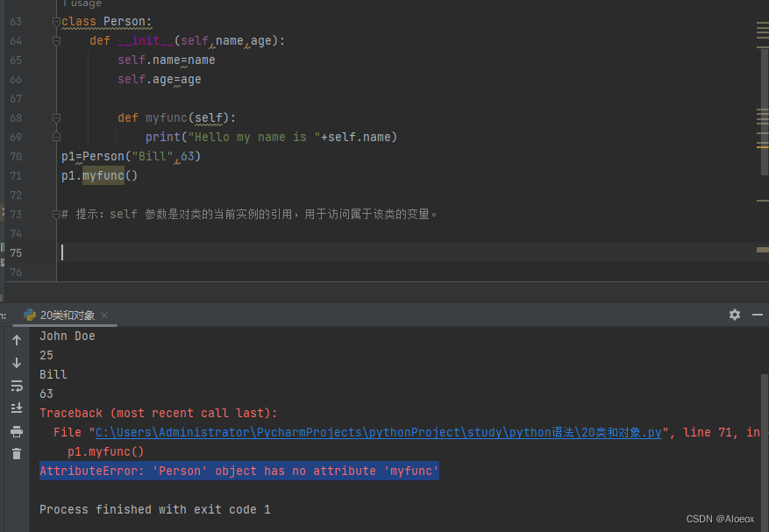Collapse the Person class fold arrow
The height and width of the screenshot is (532, 769).
56,21
